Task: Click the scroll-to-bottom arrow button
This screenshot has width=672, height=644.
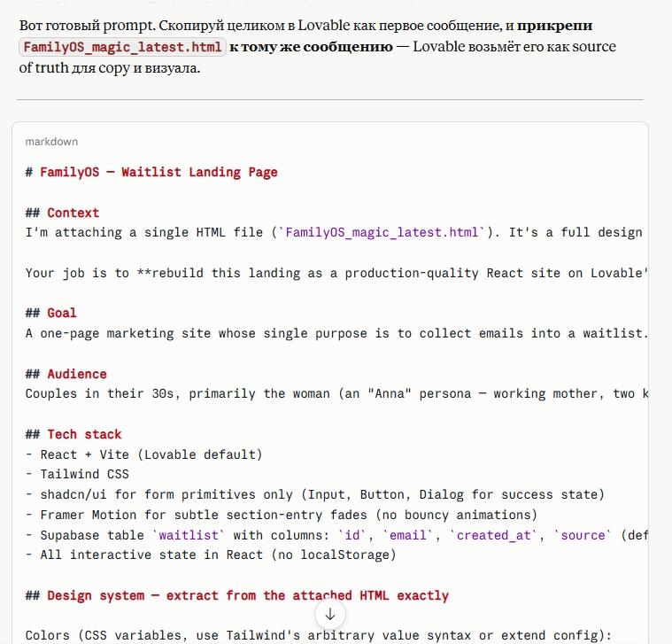Action: [330, 615]
